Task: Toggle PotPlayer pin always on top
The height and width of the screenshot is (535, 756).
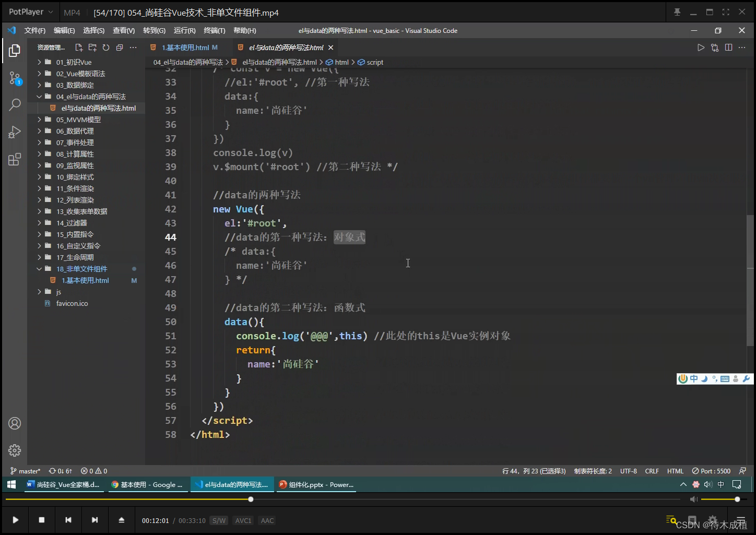Action: pos(677,12)
